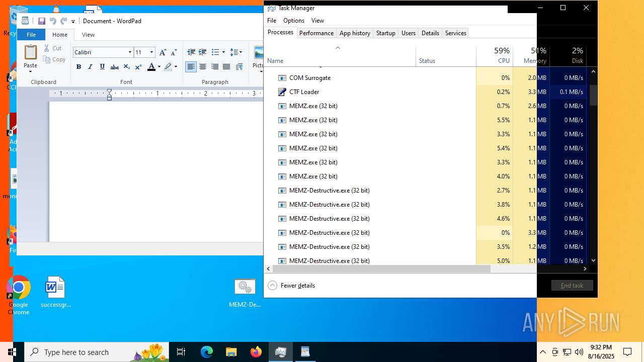The image size is (644, 362).
Task: Select the MEMZ-De... file on desktop
Action: tap(245, 293)
